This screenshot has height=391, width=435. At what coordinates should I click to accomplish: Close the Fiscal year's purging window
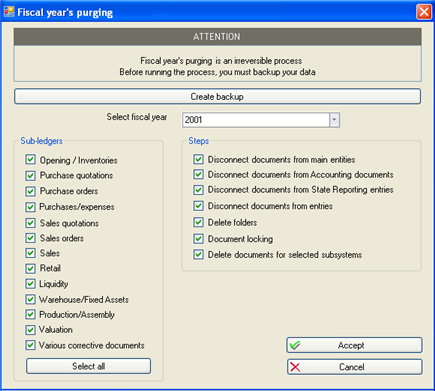click(424, 12)
